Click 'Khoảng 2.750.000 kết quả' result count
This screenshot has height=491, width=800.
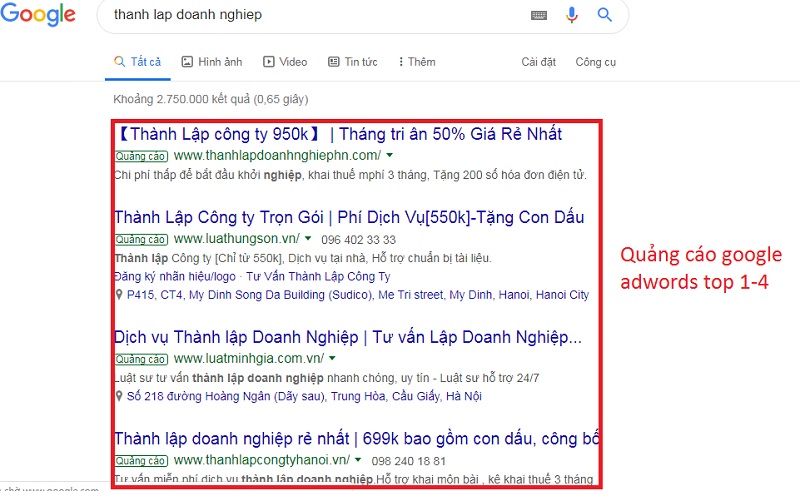coord(211,99)
